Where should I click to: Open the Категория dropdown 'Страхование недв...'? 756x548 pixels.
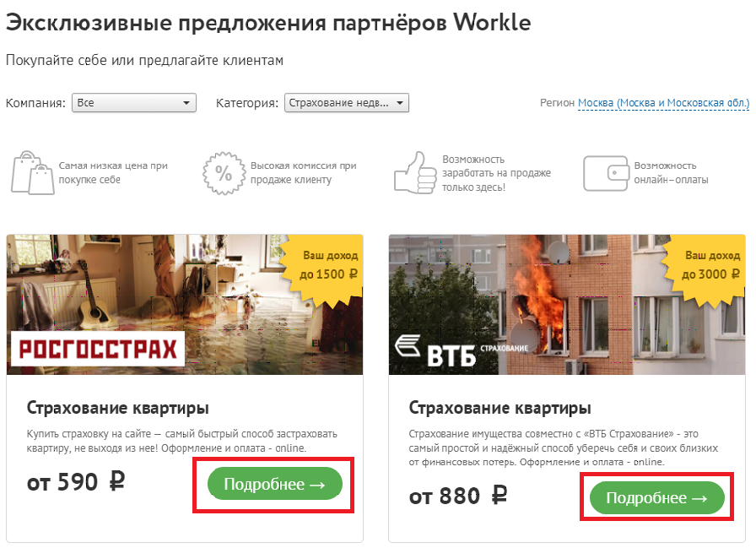point(346,103)
